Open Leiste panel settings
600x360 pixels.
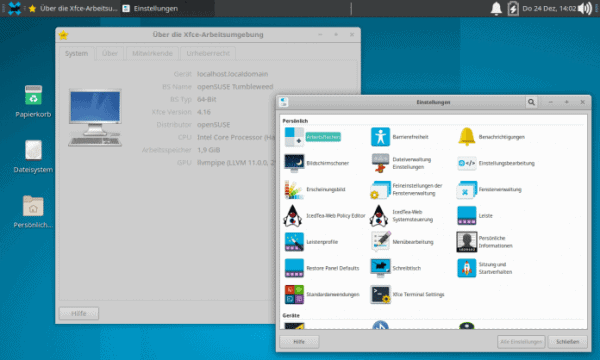click(x=475, y=216)
